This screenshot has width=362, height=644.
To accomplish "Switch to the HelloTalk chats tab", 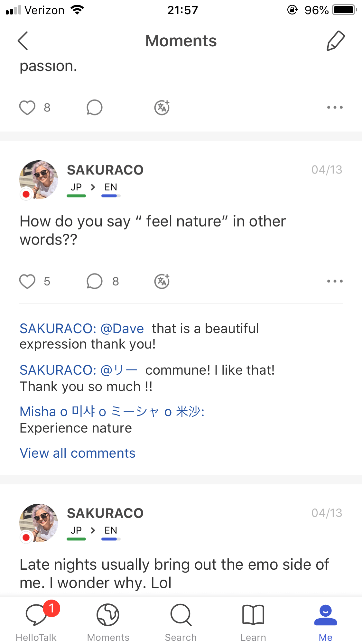I will click(x=36, y=621).
